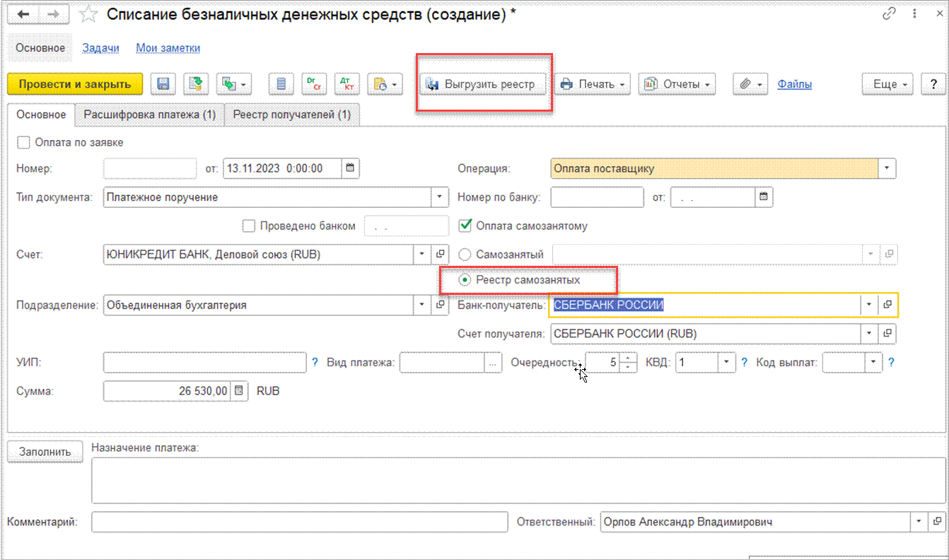Go forward with the right arrow

(54, 14)
